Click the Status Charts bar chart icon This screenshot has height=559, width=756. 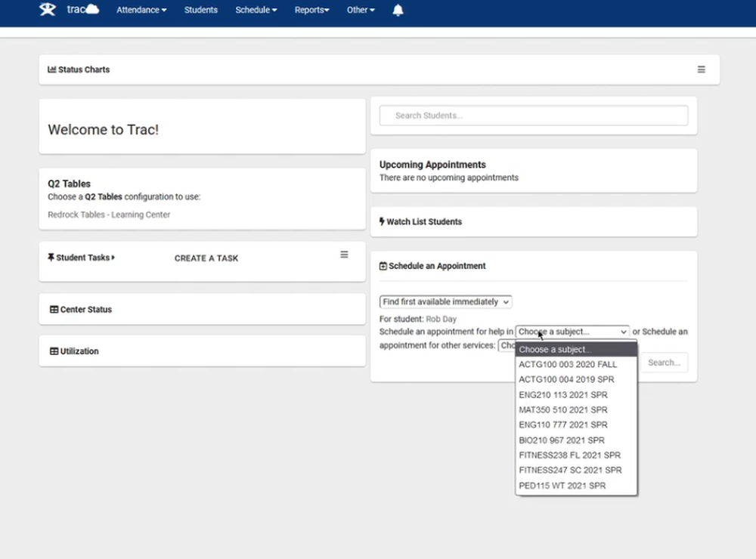click(x=51, y=69)
